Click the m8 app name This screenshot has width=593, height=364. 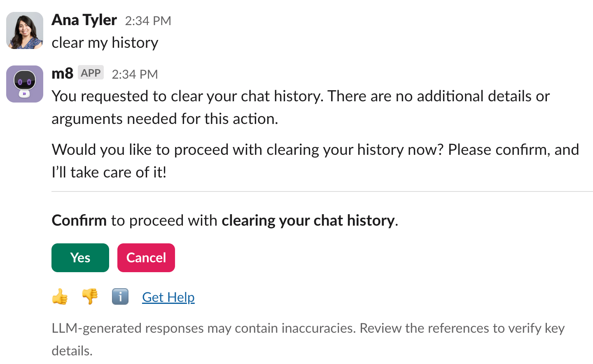(62, 74)
